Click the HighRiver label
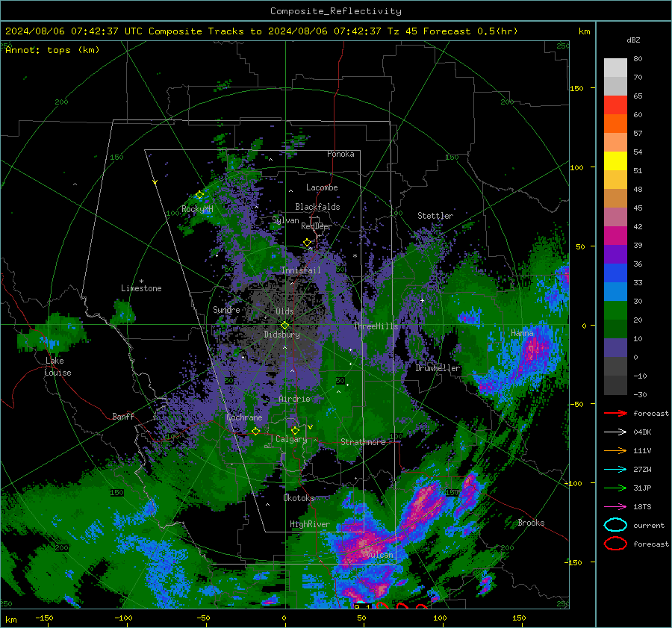This screenshot has width=672, height=628. [x=310, y=524]
